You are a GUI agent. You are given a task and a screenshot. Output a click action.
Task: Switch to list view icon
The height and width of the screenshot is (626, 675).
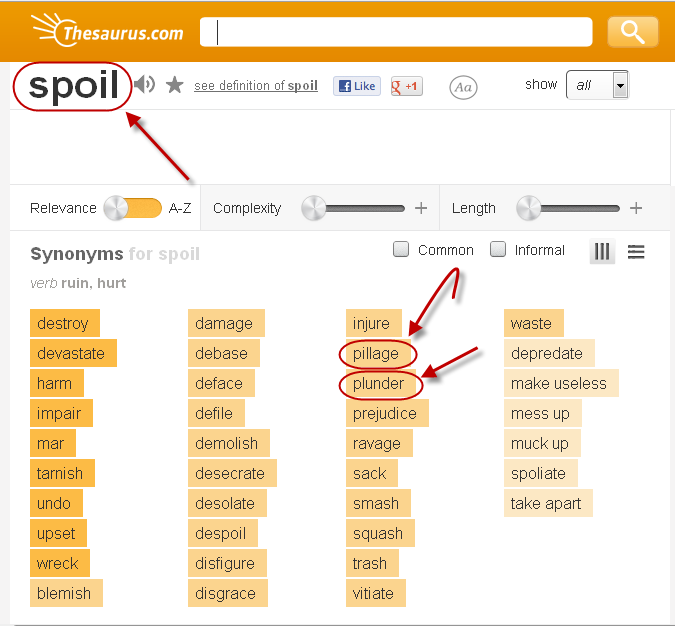click(x=636, y=252)
